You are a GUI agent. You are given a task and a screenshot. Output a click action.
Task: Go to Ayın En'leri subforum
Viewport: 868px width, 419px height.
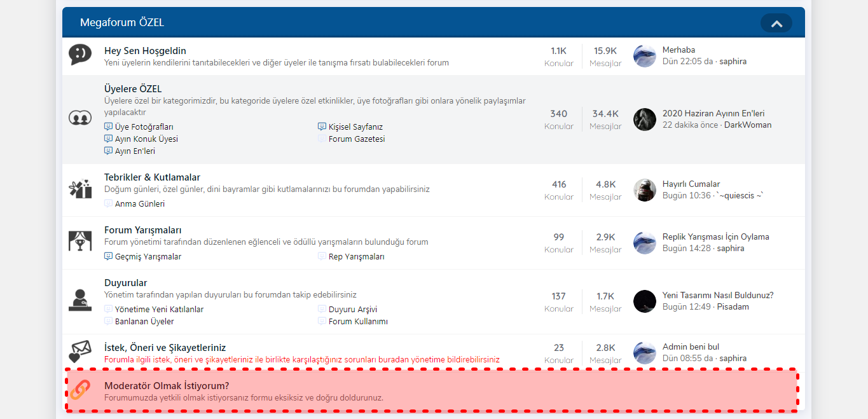[x=135, y=151]
